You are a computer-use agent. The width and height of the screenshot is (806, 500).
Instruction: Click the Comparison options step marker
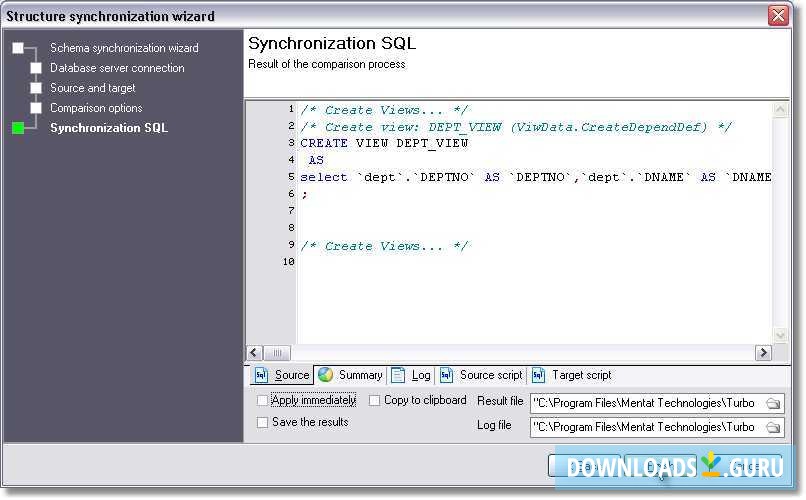36,108
